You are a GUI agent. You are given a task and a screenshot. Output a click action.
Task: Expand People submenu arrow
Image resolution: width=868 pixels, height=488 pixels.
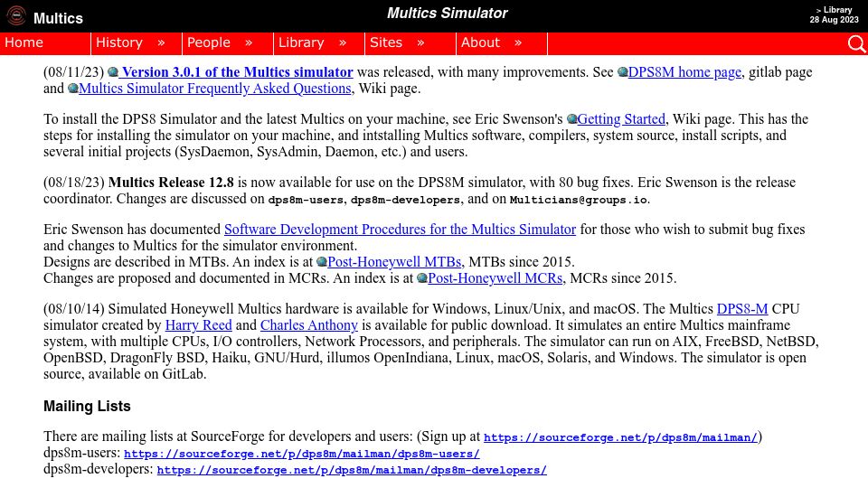[x=249, y=42]
